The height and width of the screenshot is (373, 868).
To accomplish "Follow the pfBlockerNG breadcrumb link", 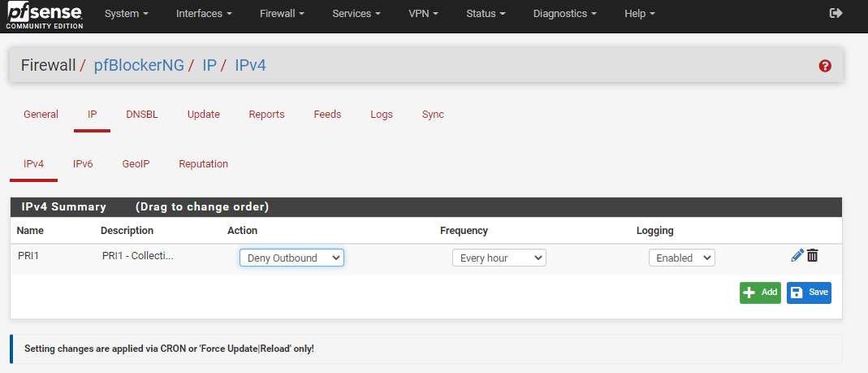I will tap(139, 65).
